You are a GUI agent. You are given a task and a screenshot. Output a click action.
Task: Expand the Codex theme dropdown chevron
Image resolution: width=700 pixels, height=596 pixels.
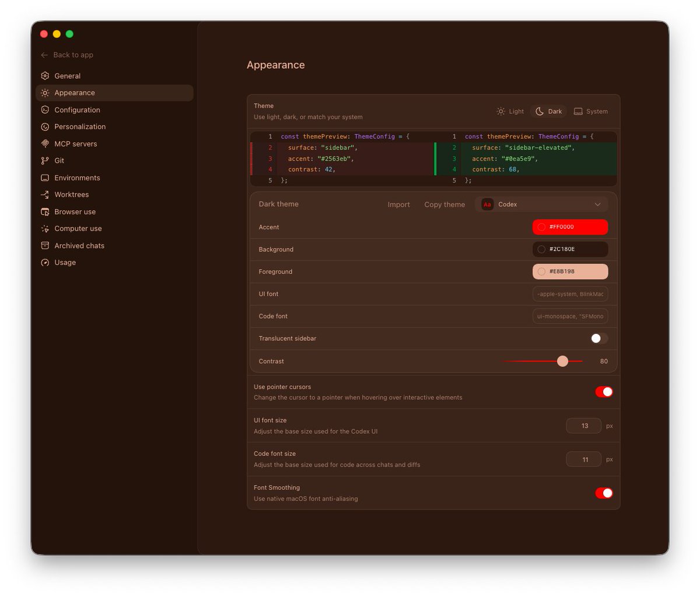point(597,204)
